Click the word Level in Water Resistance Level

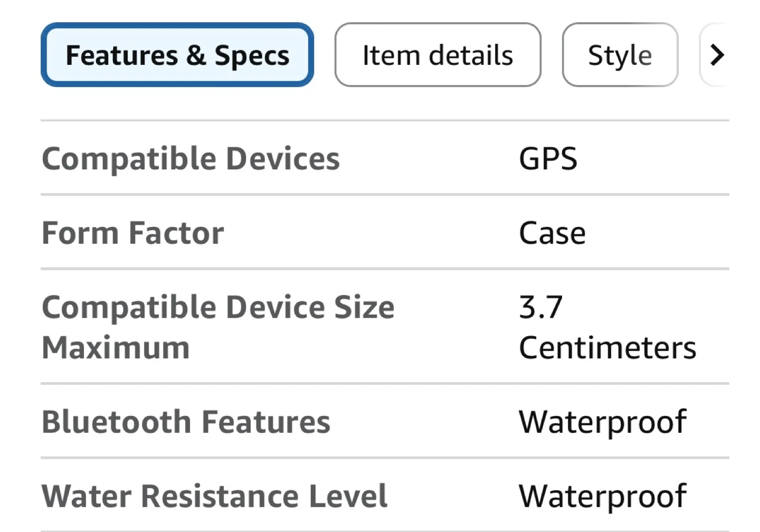click(x=348, y=496)
